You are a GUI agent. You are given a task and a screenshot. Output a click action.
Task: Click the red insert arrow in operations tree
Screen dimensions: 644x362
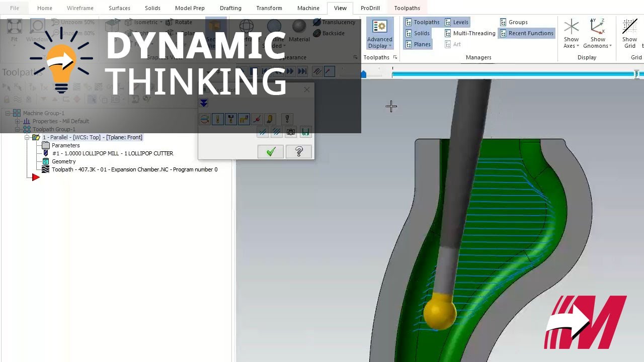35,177
